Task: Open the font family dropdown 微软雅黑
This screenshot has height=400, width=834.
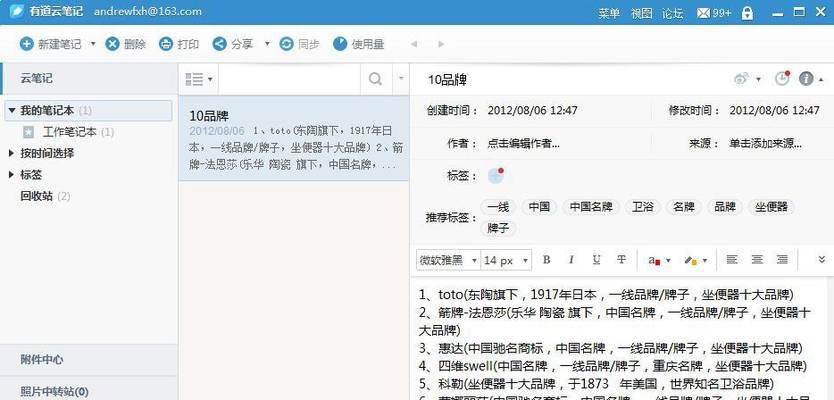Action: point(448,260)
